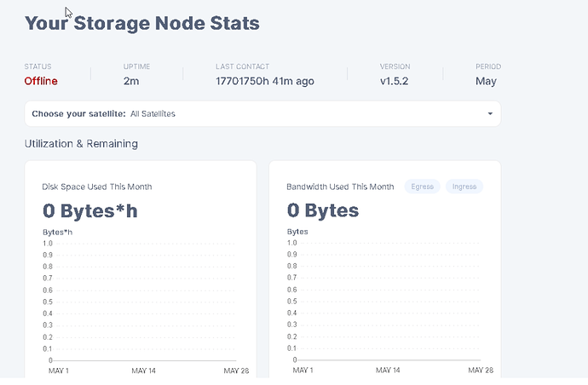The height and width of the screenshot is (385, 588).
Task: Select the All Satellites value text
Action: coord(153,113)
